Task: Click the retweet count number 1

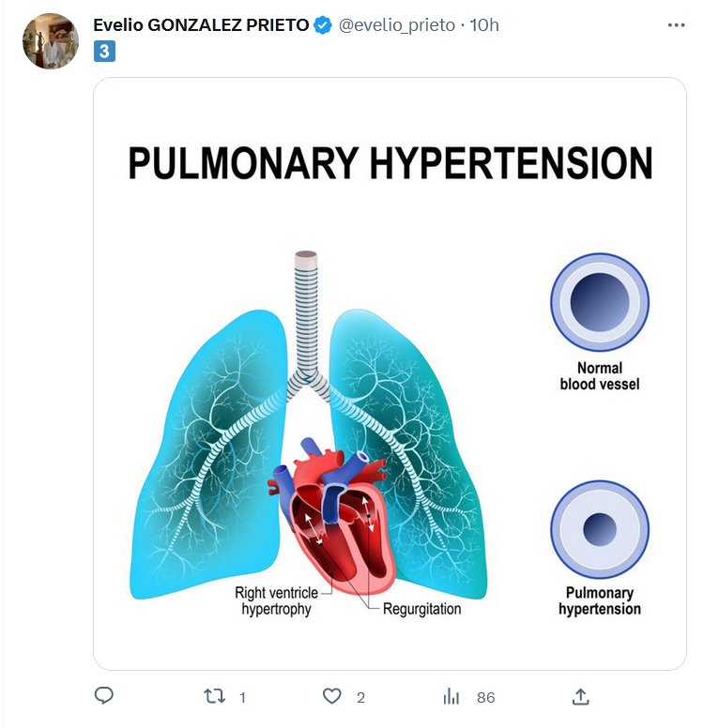Action: click(x=242, y=697)
